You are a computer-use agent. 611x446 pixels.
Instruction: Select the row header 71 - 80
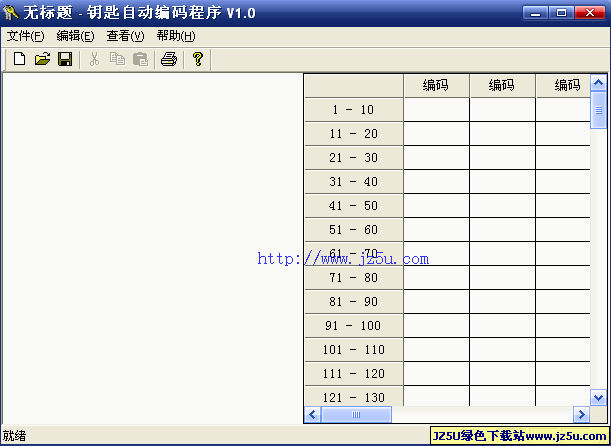pyautogui.click(x=353, y=278)
